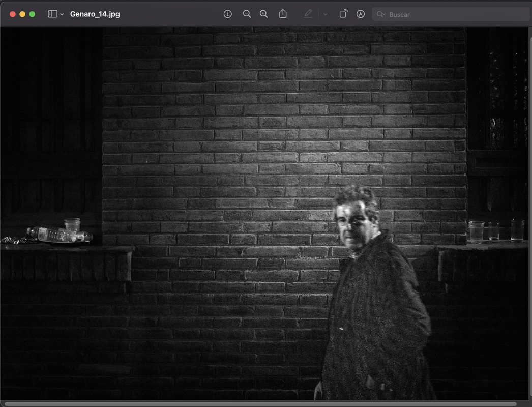Zoom in on the image
Image resolution: width=532 pixels, height=407 pixels.
(x=263, y=14)
